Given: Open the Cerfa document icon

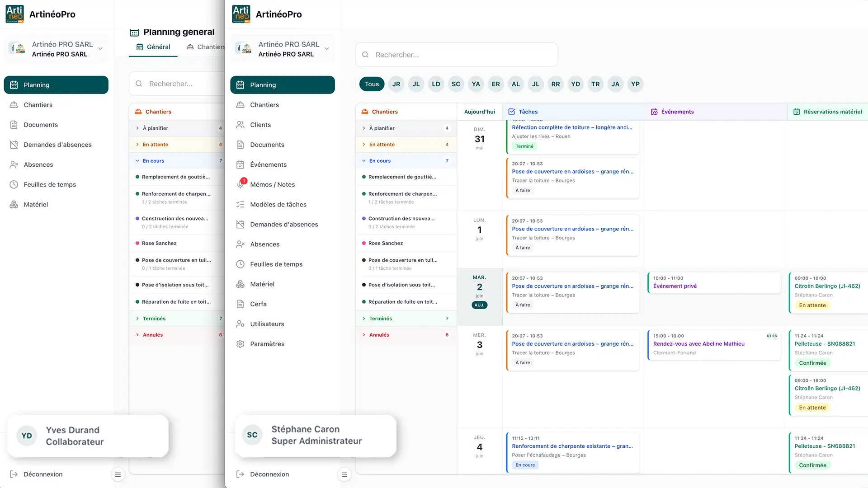Looking at the screenshot, I should point(241,304).
